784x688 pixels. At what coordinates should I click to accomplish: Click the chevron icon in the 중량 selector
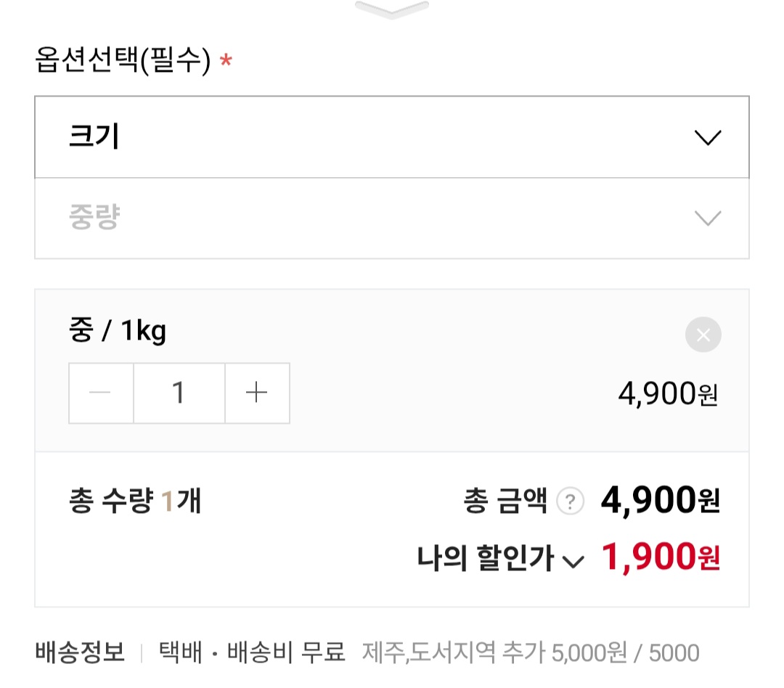[707, 218]
